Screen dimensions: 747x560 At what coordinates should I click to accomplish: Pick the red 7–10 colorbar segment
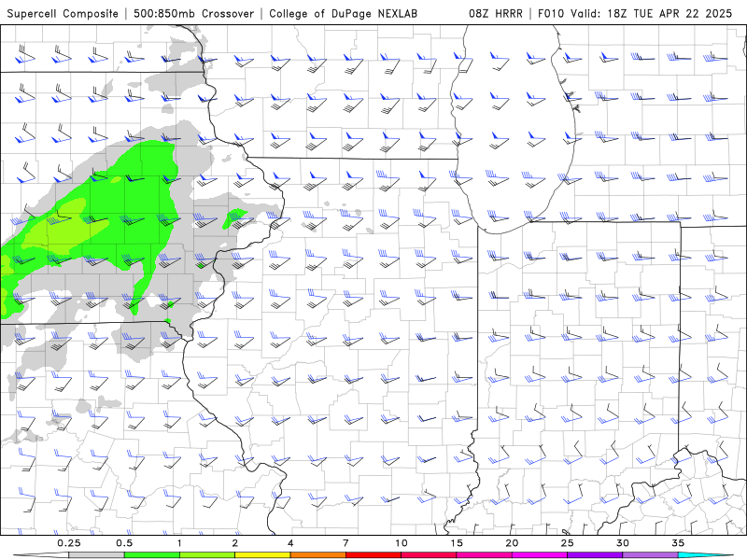(x=373, y=555)
